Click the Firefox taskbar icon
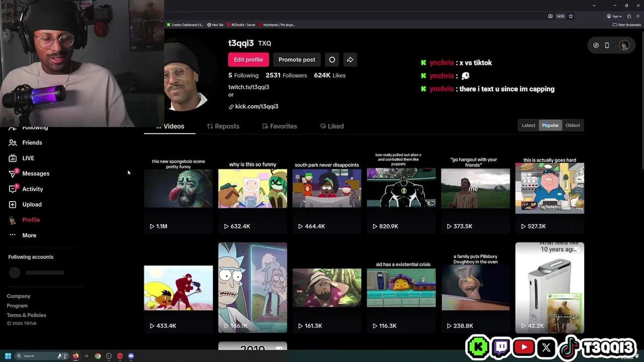Viewport: 644px width, 362px height. [x=76, y=356]
